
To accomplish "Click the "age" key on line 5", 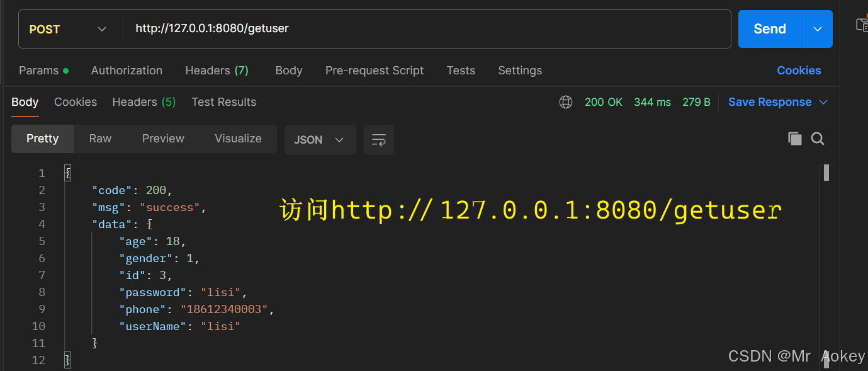I will pos(136,241).
